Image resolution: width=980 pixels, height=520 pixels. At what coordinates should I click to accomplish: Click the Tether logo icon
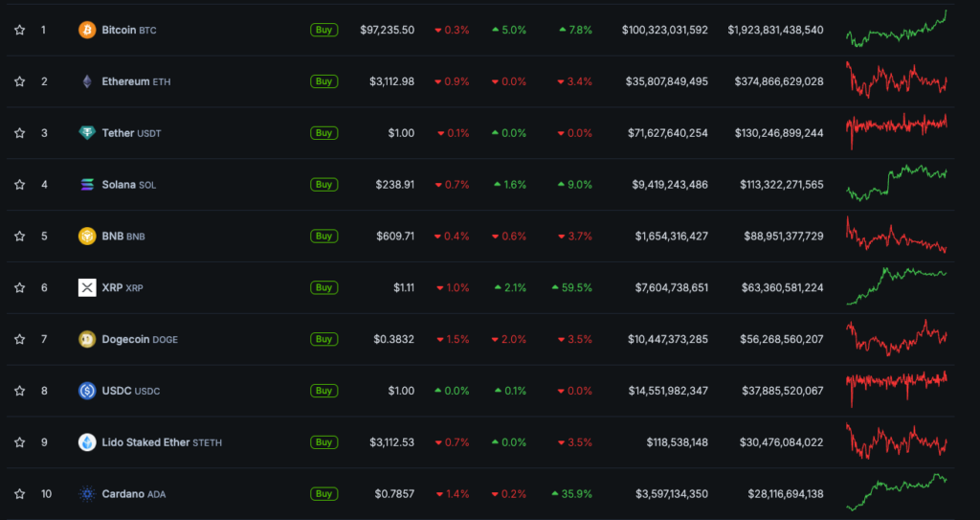click(x=87, y=133)
